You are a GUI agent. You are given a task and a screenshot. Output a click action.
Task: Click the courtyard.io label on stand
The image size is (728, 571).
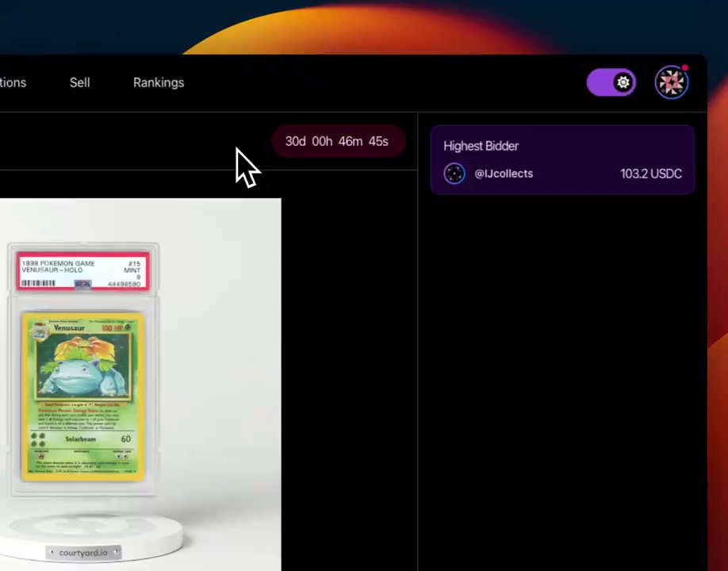pos(83,553)
